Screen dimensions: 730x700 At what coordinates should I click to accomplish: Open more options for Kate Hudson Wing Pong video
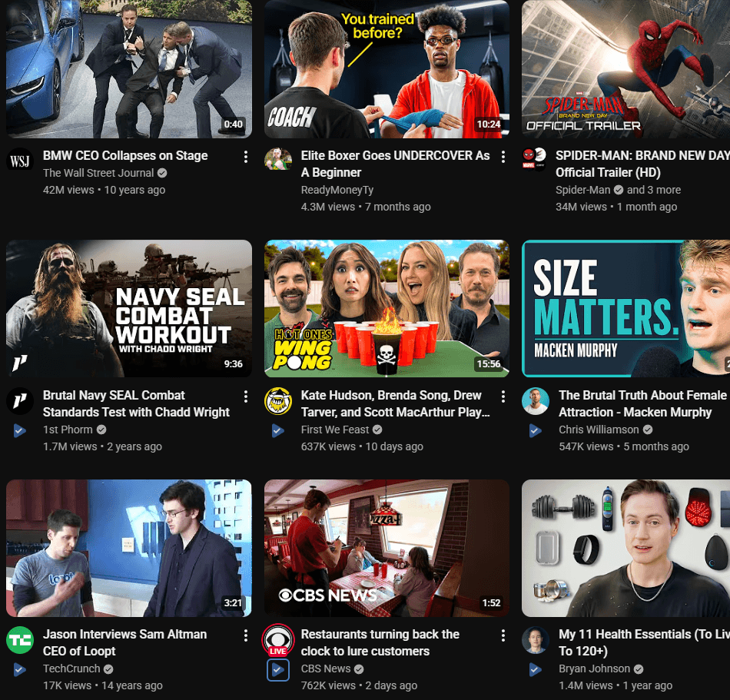pyautogui.click(x=503, y=396)
